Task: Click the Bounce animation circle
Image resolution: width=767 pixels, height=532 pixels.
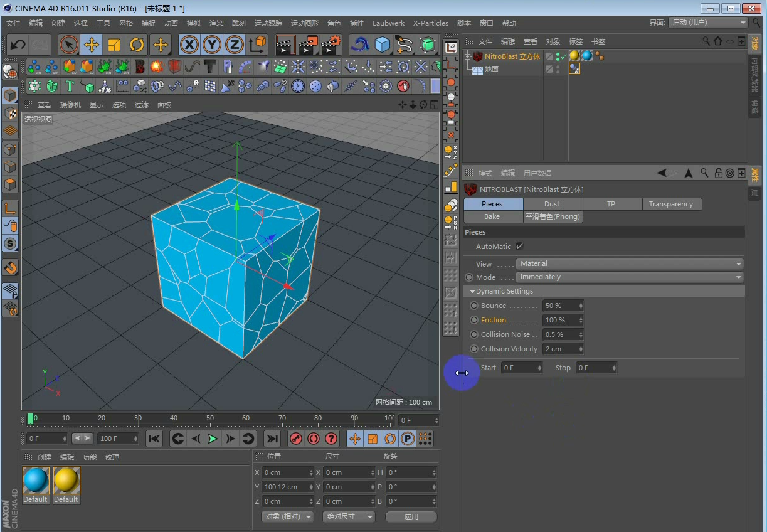Action: (474, 306)
